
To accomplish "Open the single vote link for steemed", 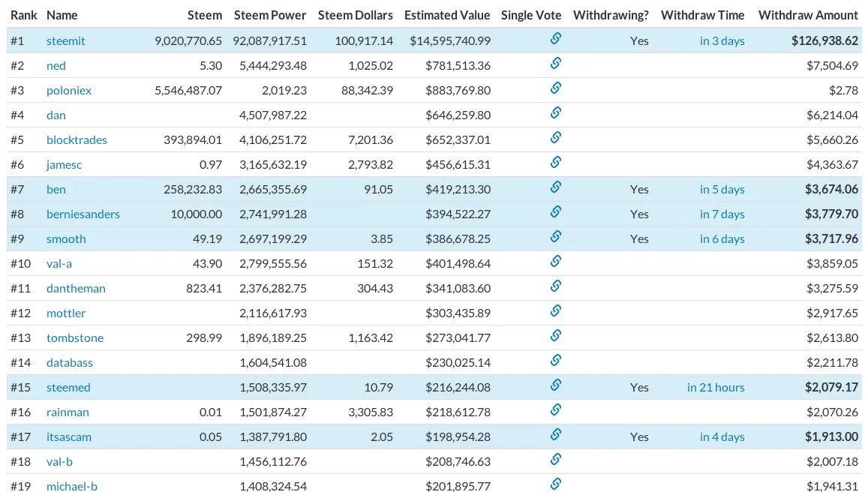I will point(556,385).
